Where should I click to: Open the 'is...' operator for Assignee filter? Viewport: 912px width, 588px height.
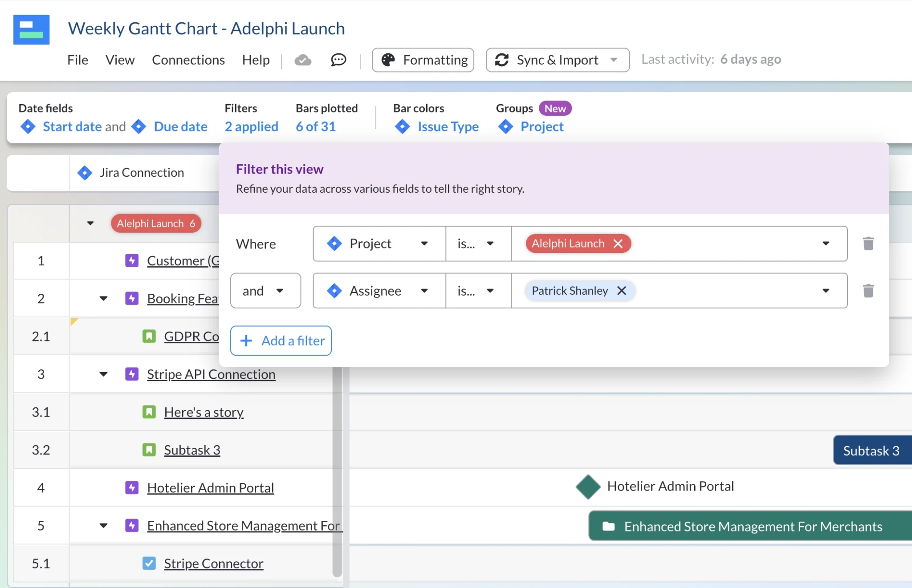click(478, 291)
